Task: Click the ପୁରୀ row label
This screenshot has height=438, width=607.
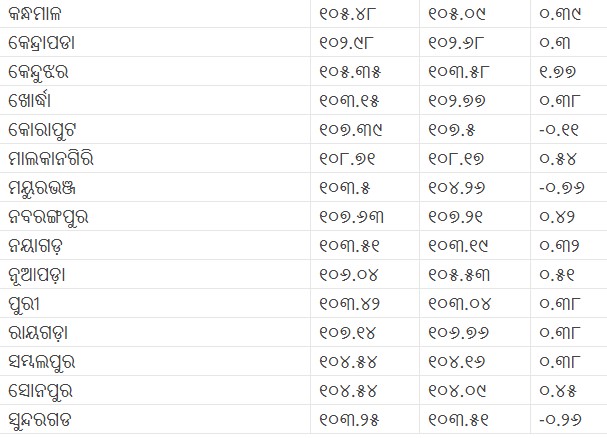Action: [x=30, y=302]
